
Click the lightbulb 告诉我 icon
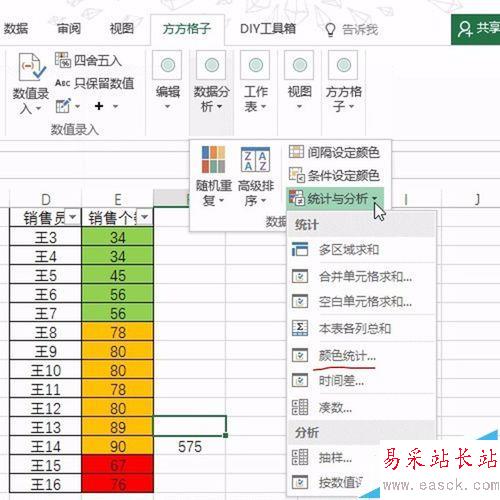click(330, 30)
